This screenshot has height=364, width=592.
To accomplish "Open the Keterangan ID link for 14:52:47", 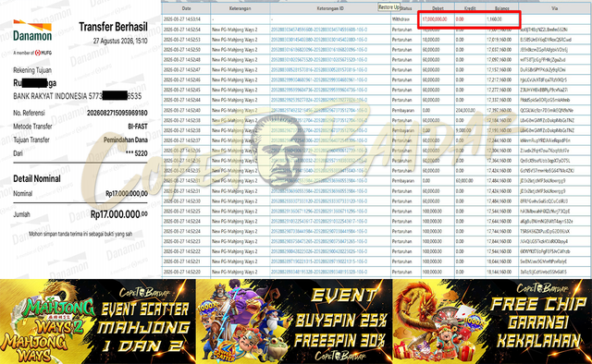I will [318, 70].
